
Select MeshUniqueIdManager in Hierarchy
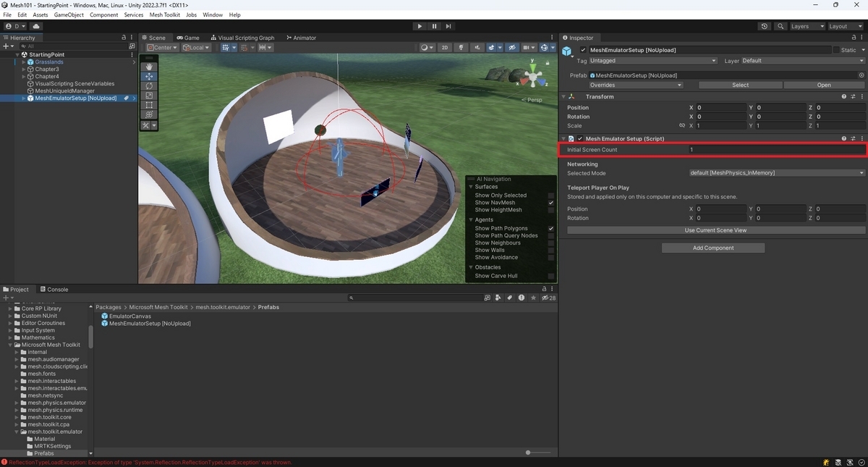65,91
